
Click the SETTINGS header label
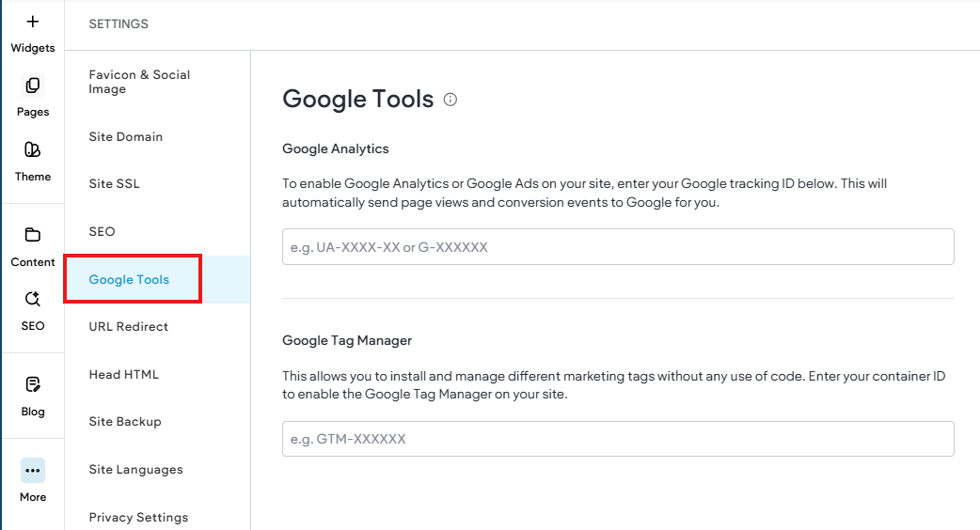click(x=119, y=23)
